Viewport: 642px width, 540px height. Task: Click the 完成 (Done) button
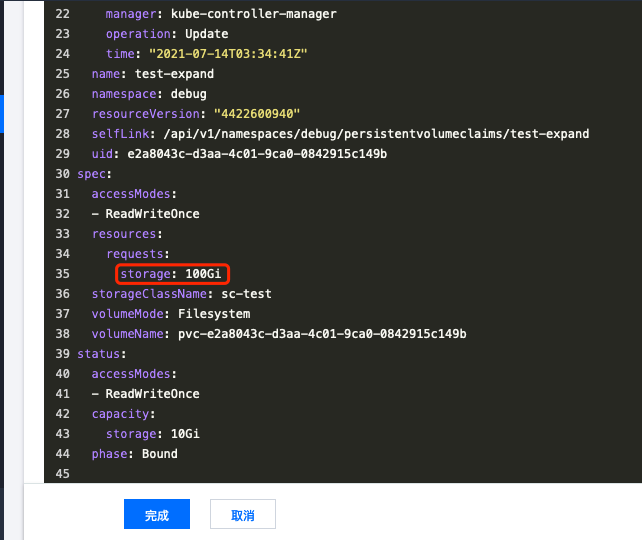coord(156,515)
